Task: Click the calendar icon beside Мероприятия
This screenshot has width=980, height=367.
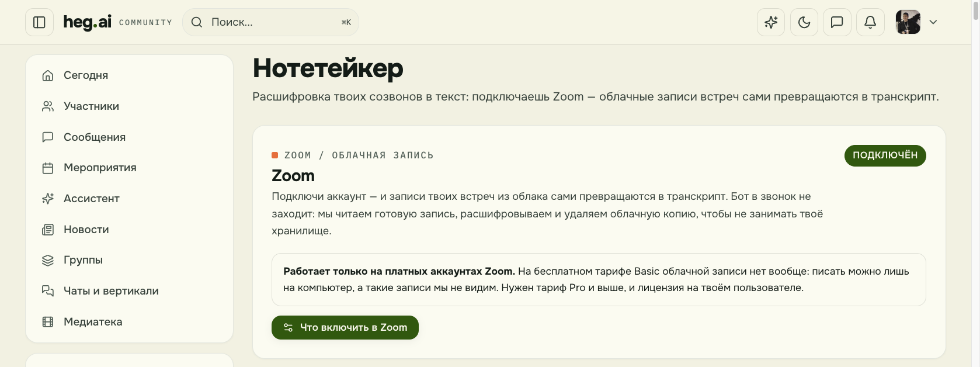Action: tap(48, 168)
